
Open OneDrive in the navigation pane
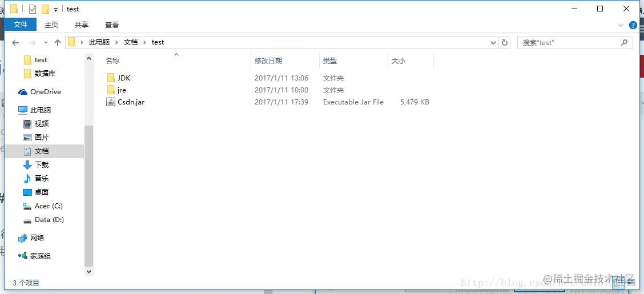pyautogui.click(x=46, y=91)
